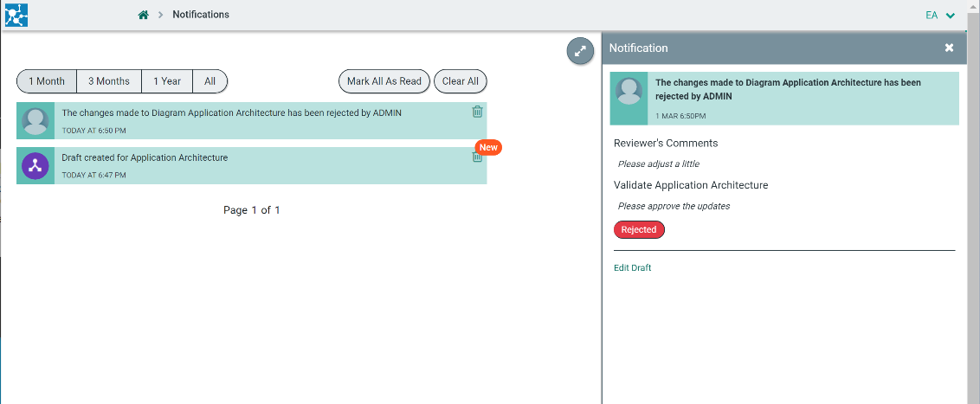Image resolution: width=980 pixels, height=404 pixels.
Task: Select the 1 Month filter
Action: pos(47,81)
